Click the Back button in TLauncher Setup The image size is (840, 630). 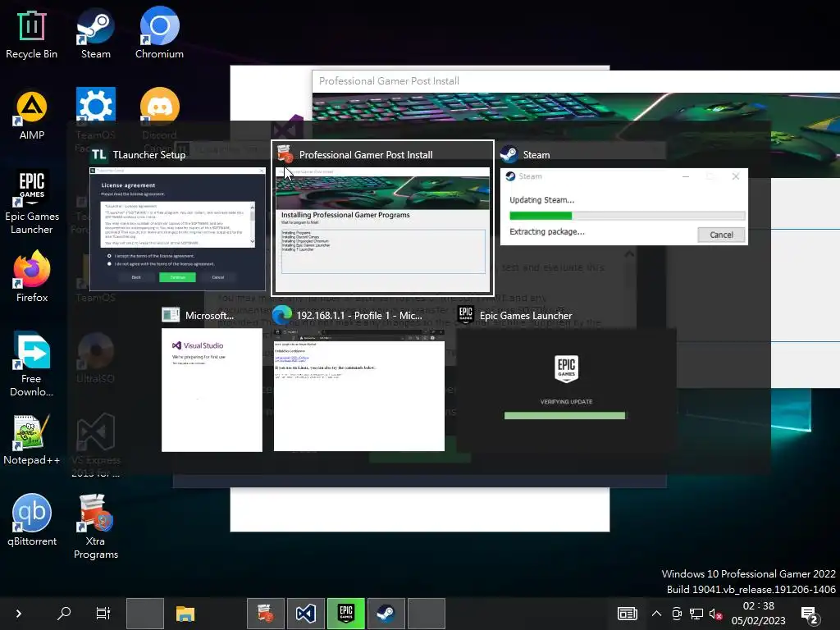coord(136,277)
